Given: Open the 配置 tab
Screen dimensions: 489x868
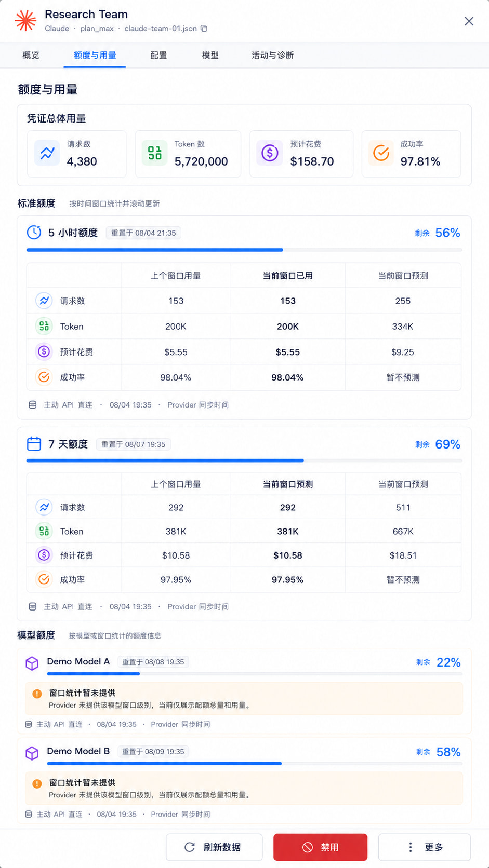Looking at the screenshot, I should click(x=158, y=55).
